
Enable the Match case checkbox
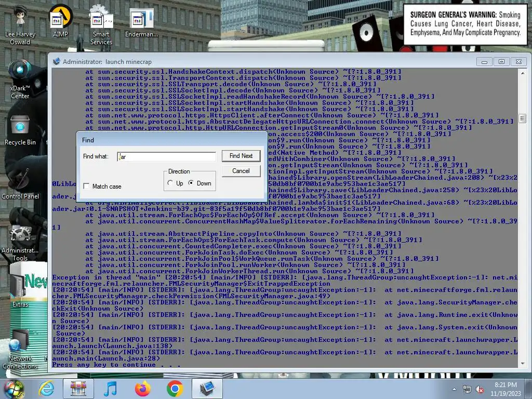tap(87, 187)
